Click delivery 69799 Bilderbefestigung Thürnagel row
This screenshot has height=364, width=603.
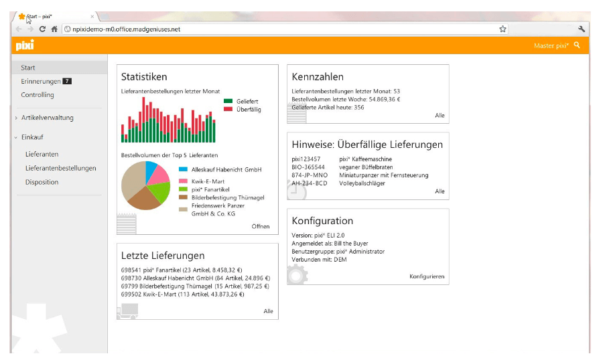click(195, 286)
